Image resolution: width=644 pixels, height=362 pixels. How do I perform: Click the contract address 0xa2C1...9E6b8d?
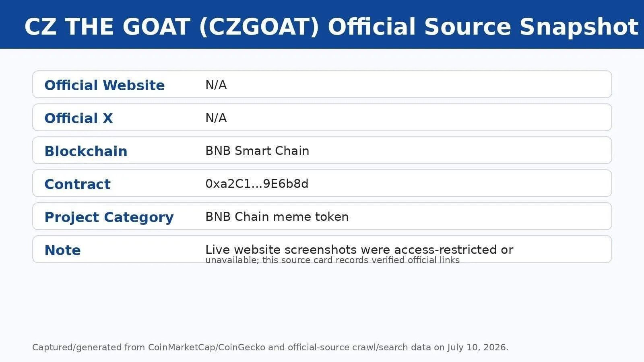pos(257,184)
